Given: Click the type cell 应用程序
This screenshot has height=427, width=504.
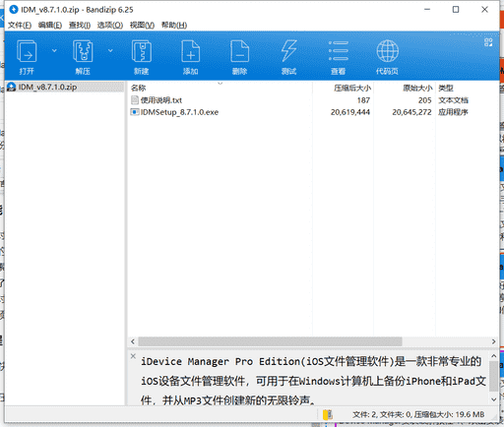Looking at the screenshot, I should point(453,112).
